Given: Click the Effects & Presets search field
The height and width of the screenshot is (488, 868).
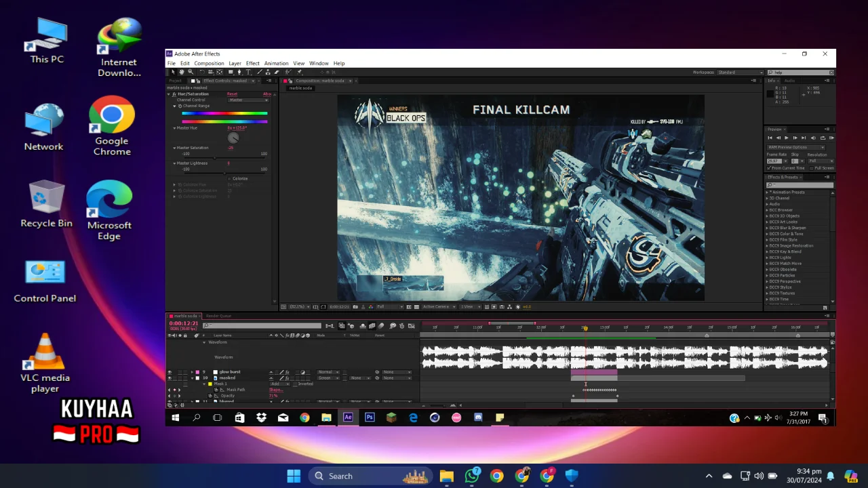Looking at the screenshot, I should coord(800,184).
